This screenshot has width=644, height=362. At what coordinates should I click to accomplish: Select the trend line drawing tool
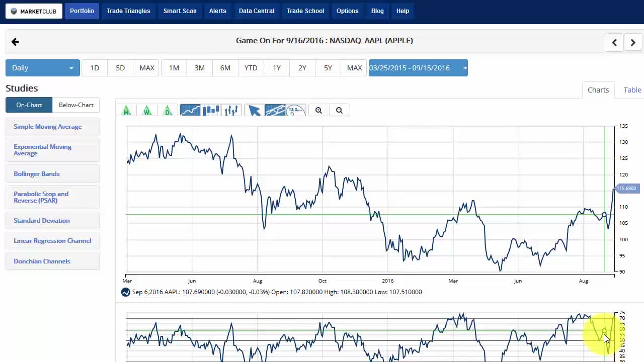click(275, 110)
